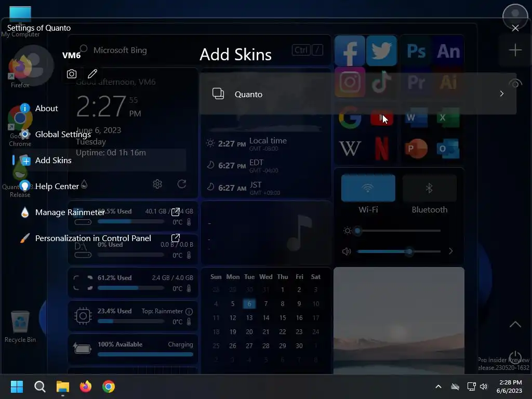
Task: Open the Google shortcut icon
Action: point(350,117)
